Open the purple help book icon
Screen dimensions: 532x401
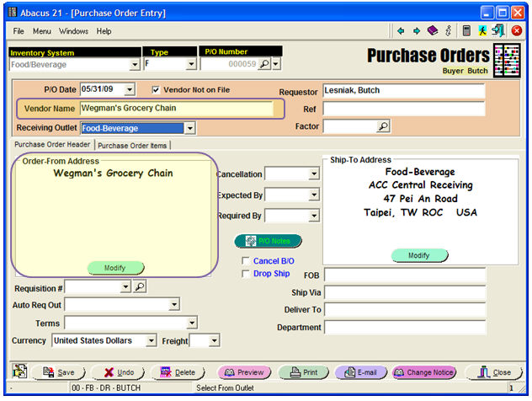tap(432, 31)
